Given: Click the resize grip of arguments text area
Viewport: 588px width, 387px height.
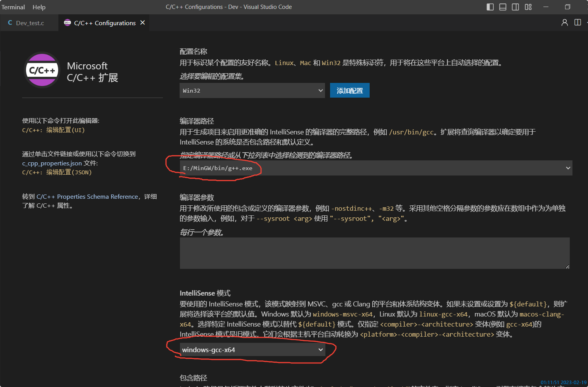Looking at the screenshot, I should [x=567, y=267].
